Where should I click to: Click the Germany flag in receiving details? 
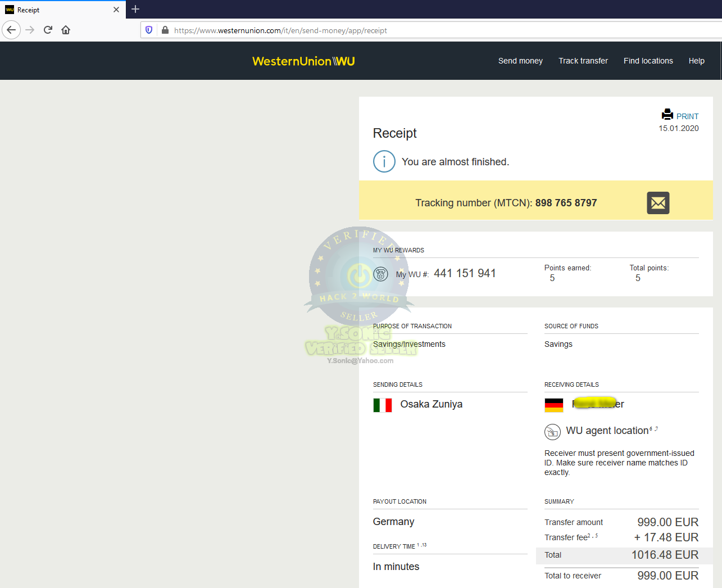(x=554, y=405)
